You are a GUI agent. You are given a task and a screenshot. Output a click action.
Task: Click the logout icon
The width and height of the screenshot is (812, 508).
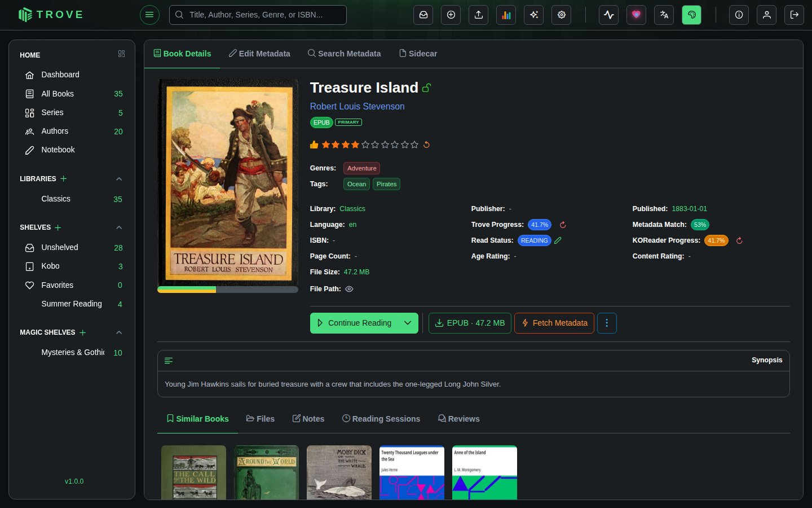tap(795, 15)
